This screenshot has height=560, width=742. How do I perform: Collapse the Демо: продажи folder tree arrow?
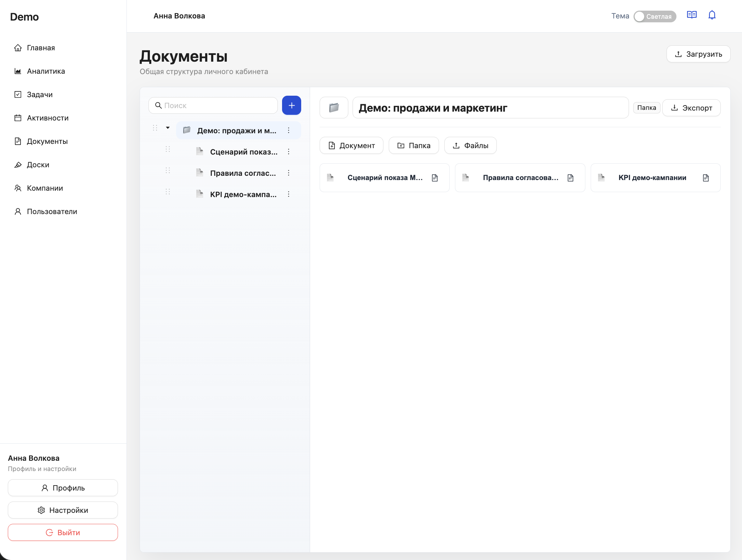click(168, 128)
